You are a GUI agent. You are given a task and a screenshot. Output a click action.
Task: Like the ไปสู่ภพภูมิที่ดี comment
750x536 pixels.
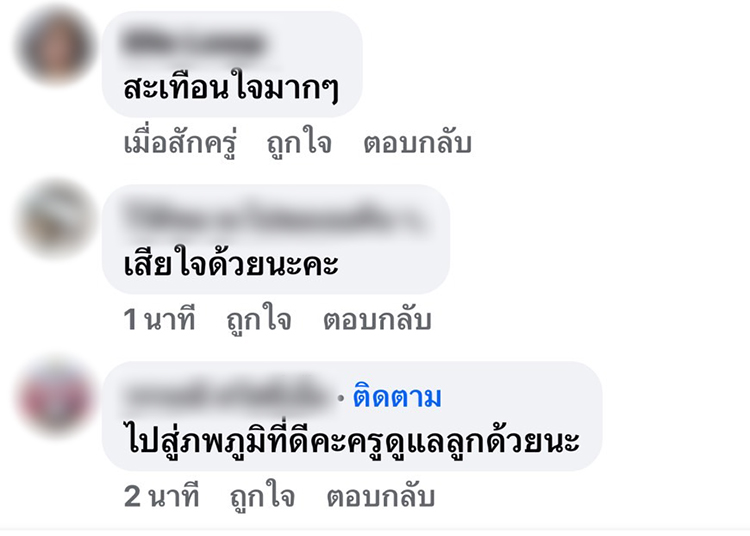coord(262,496)
